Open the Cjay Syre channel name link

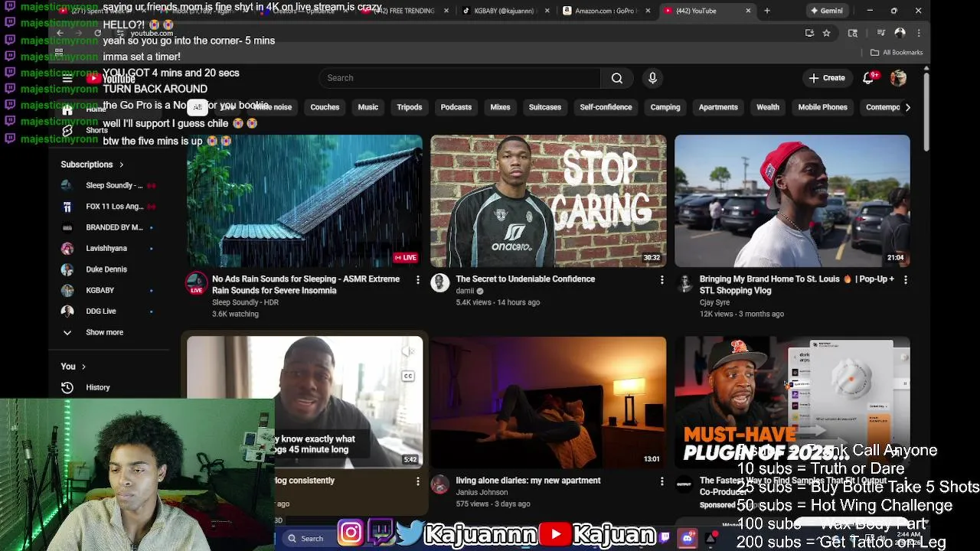coord(714,302)
